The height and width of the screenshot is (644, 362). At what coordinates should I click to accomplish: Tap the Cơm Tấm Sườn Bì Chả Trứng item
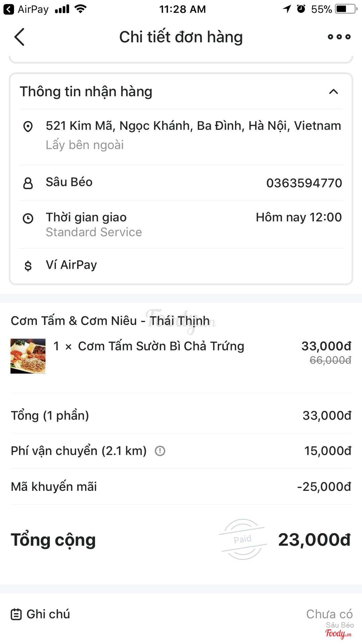coord(161,346)
